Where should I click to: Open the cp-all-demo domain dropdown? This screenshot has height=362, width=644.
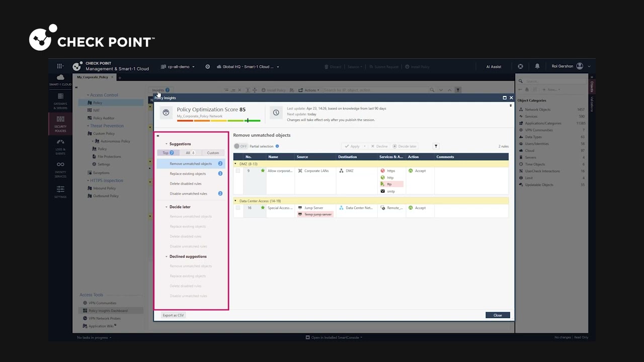pos(178,66)
